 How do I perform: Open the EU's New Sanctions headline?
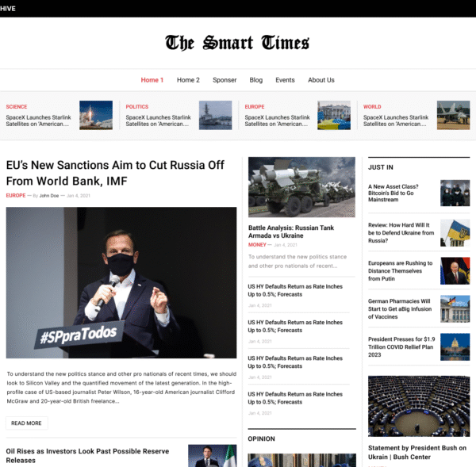pos(117,173)
